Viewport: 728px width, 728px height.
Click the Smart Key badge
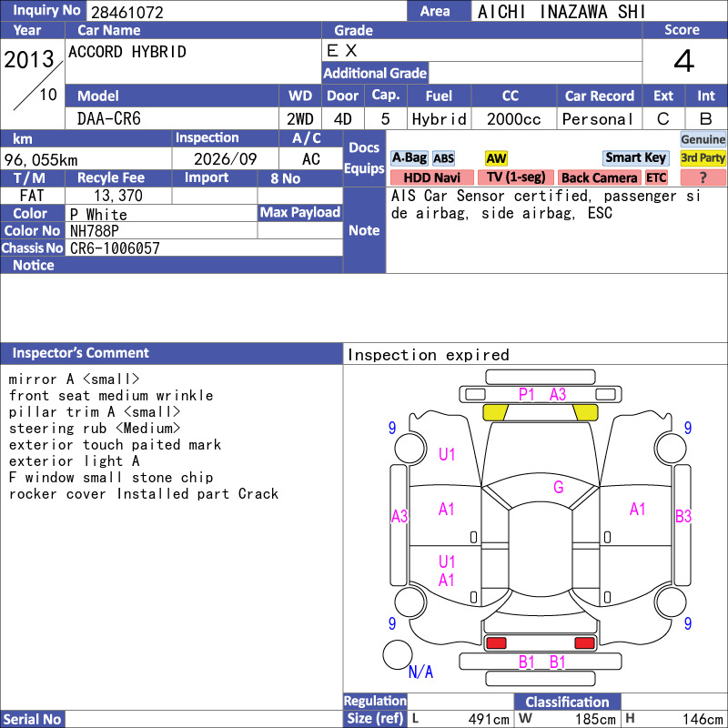[x=635, y=158]
